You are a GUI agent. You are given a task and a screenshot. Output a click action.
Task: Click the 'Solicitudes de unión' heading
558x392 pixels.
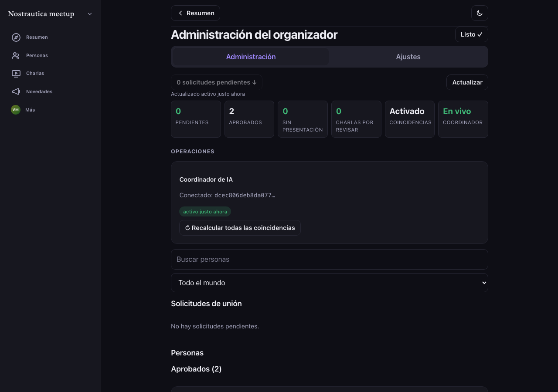coord(206,304)
